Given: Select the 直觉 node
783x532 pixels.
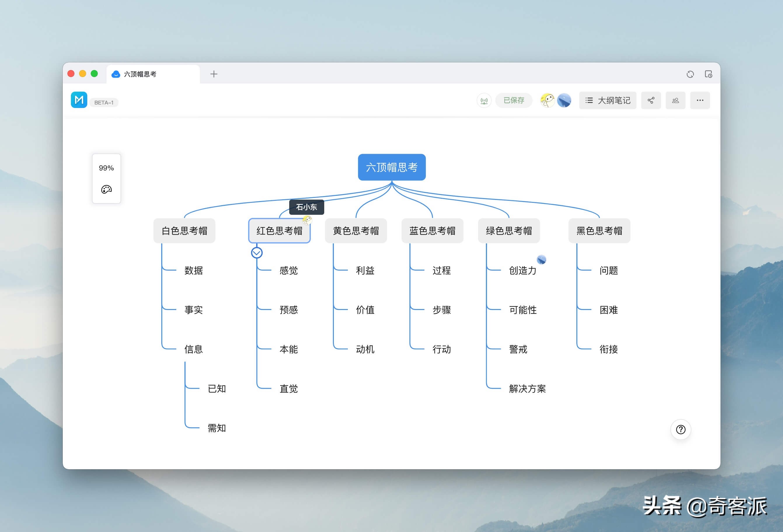Looking at the screenshot, I should 289,389.
